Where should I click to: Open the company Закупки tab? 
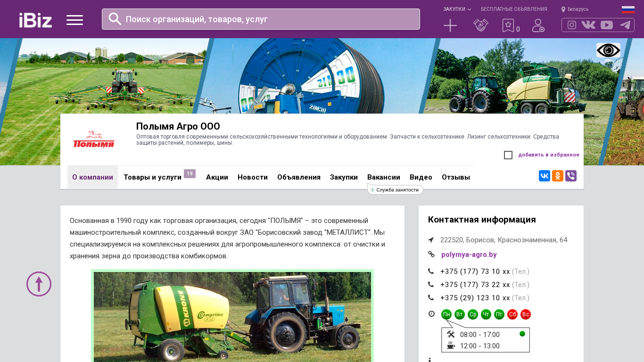tap(344, 177)
